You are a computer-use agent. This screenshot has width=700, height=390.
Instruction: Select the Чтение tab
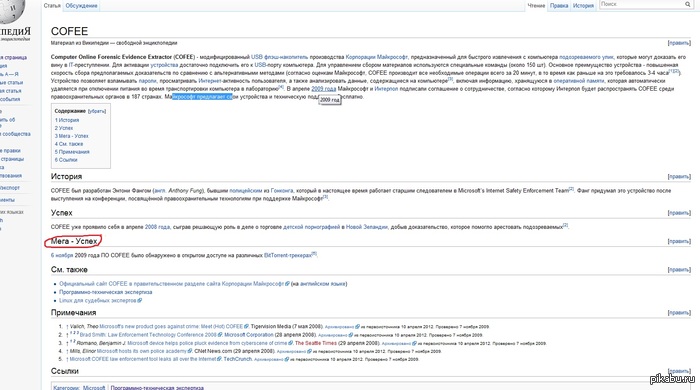(536, 6)
